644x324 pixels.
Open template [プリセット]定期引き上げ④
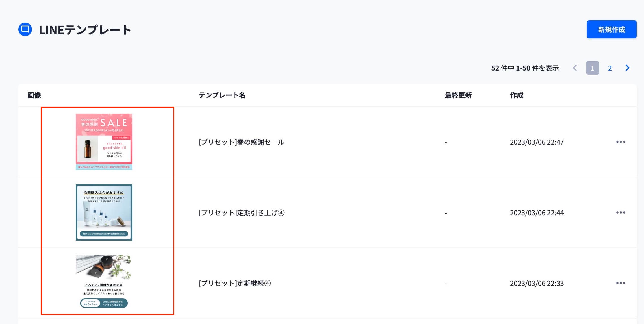click(x=241, y=213)
